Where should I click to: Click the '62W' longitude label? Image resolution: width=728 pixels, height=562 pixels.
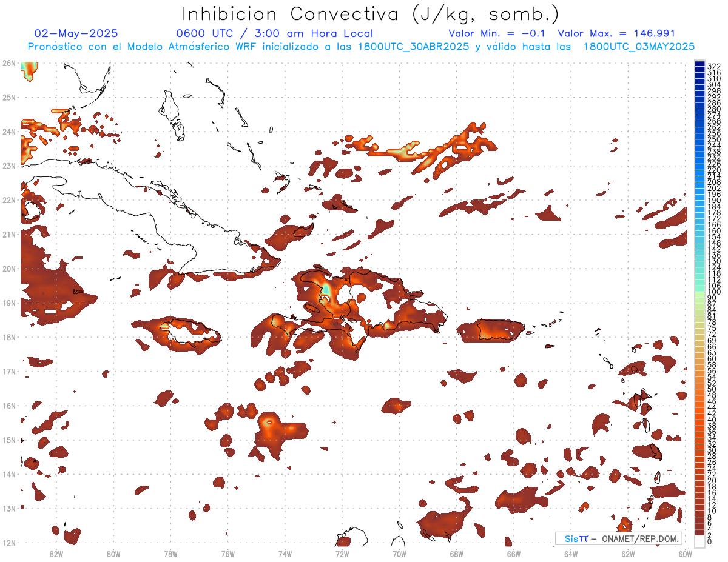[628, 553]
